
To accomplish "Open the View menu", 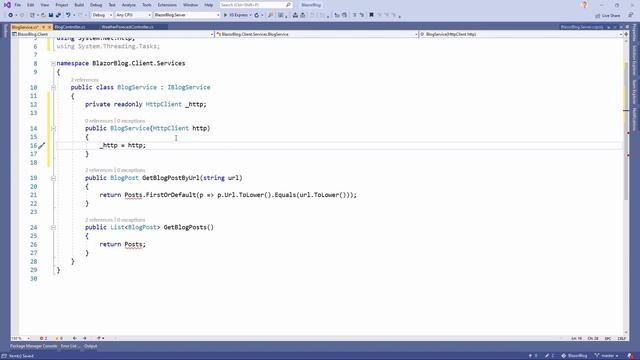I will click(44, 5).
